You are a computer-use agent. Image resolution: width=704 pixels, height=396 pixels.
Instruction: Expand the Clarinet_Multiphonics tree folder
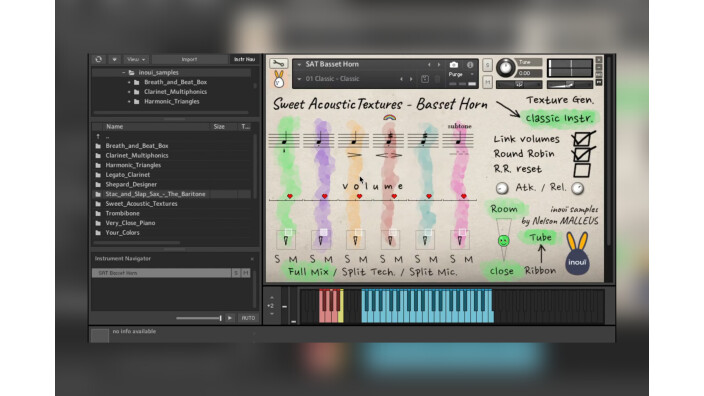pos(129,92)
